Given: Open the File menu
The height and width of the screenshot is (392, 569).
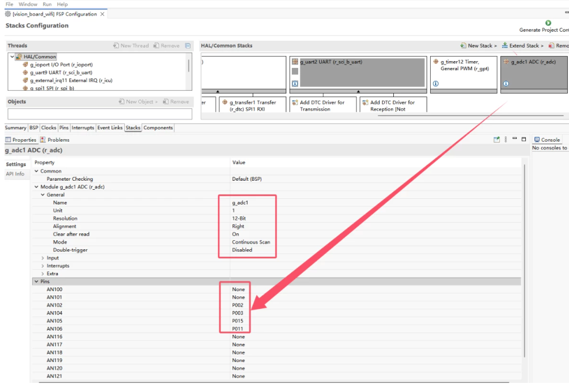Looking at the screenshot, I should pyautogui.click(x=10, y=4).
